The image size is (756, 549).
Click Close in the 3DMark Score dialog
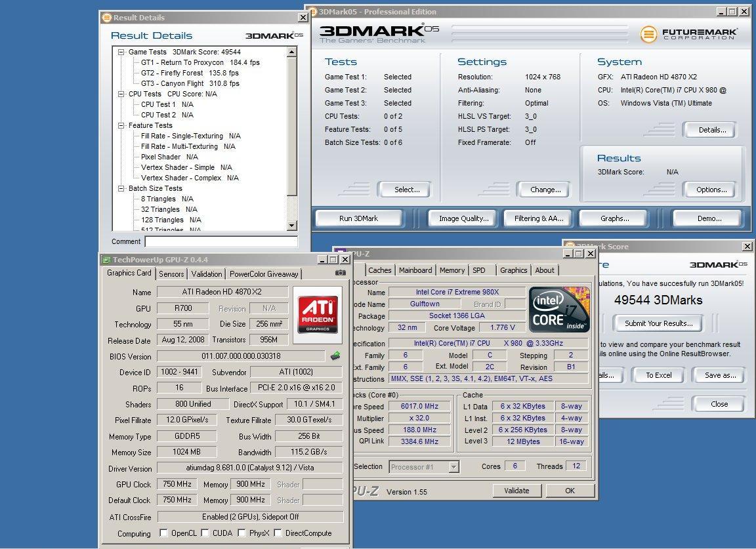pyautogui.click(x=719, y=404)
